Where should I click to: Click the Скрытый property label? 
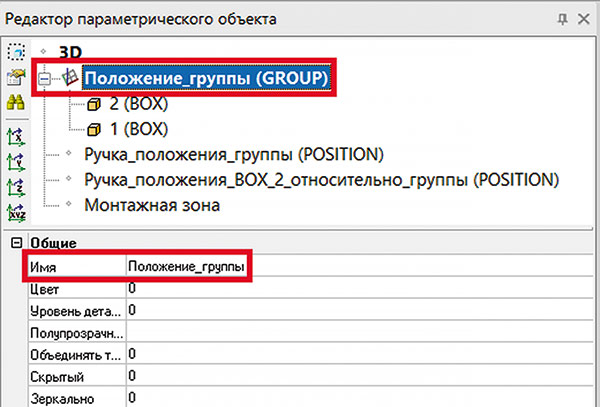point(57,377)
